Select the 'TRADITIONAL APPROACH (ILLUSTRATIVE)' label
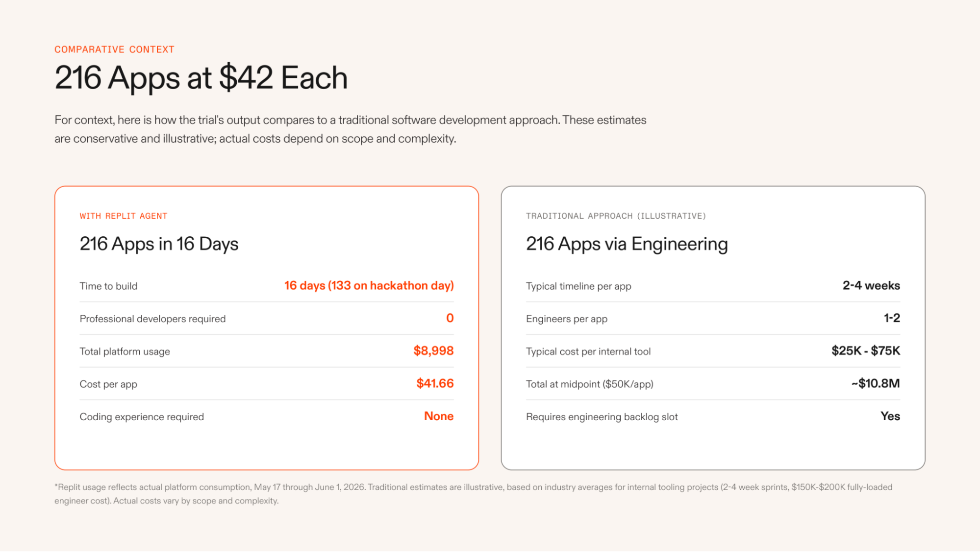Image resolution: width=980 pixels, height=552 pixels. pos(616,216)
